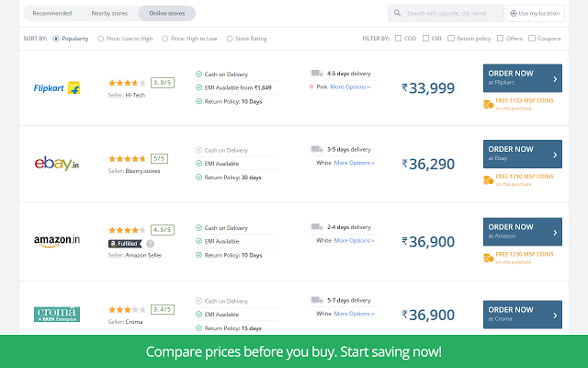Viewport: 588px width, 368px height.
Task: Expand More Options for Croma
Action: click(354, 314)
